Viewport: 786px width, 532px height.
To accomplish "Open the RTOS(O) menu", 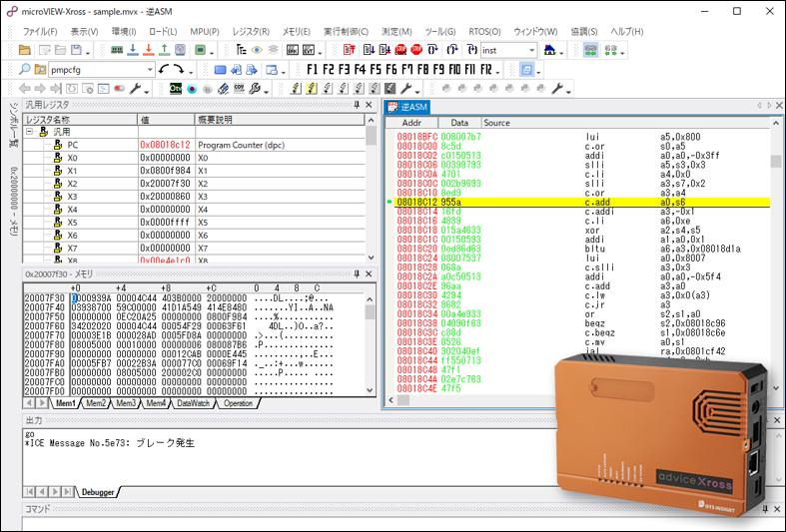I will pyautogui.click(x=484, y=32).
